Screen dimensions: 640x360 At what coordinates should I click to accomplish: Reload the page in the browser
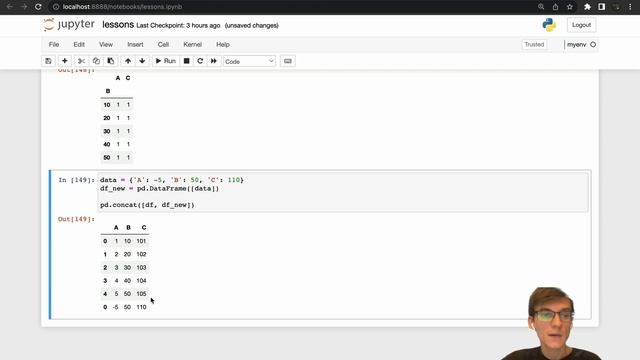tap(38, 7)
